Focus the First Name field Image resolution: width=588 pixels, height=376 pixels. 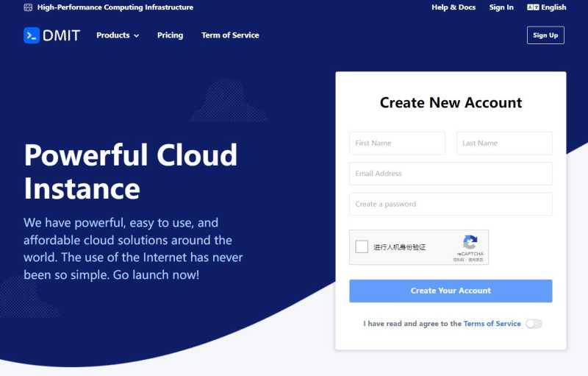click(x=397, y=143)
